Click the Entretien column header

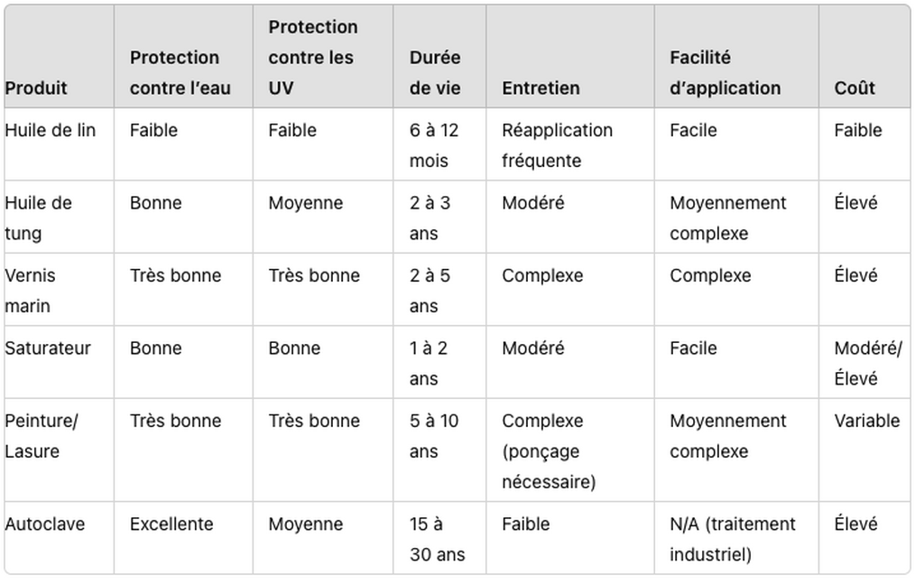pyautogui.click(x=541, y=88)
